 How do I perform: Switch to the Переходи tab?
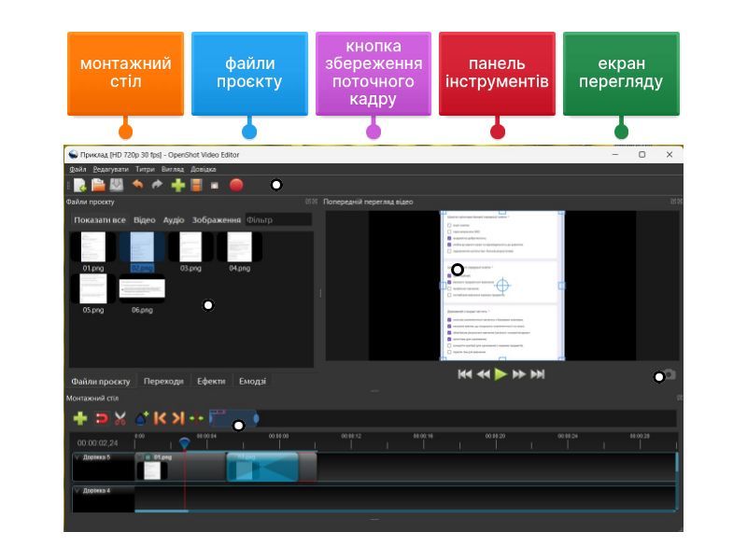[163, 381]
